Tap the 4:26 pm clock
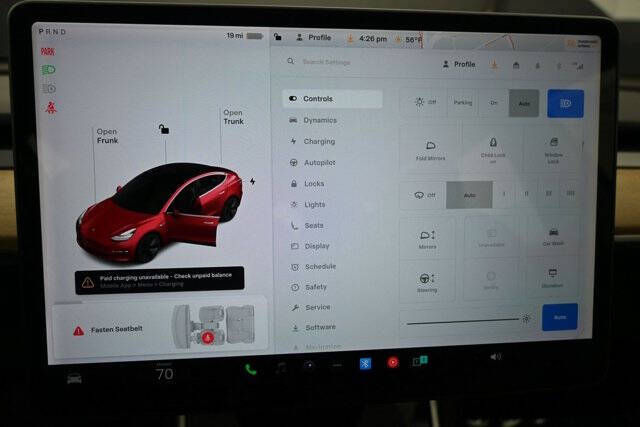 point(373,39)
